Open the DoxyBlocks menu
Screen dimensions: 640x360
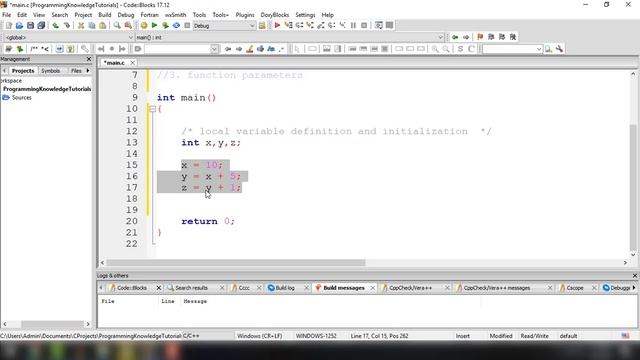[x=275, y=15]
